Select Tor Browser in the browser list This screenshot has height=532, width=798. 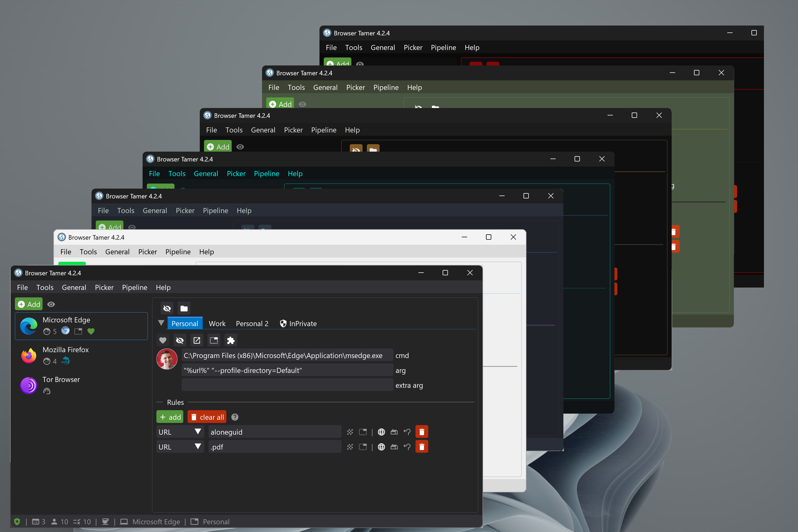[x=81, y=385]
